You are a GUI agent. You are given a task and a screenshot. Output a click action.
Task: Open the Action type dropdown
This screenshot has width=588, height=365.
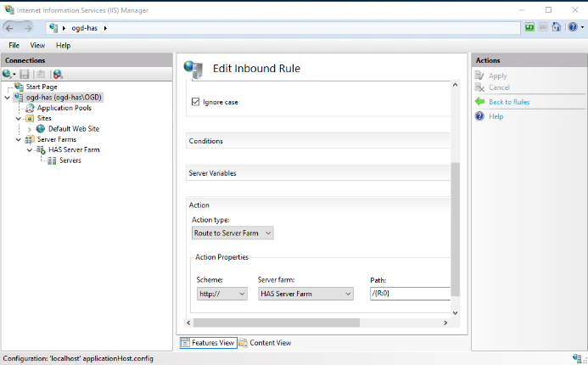232,233
